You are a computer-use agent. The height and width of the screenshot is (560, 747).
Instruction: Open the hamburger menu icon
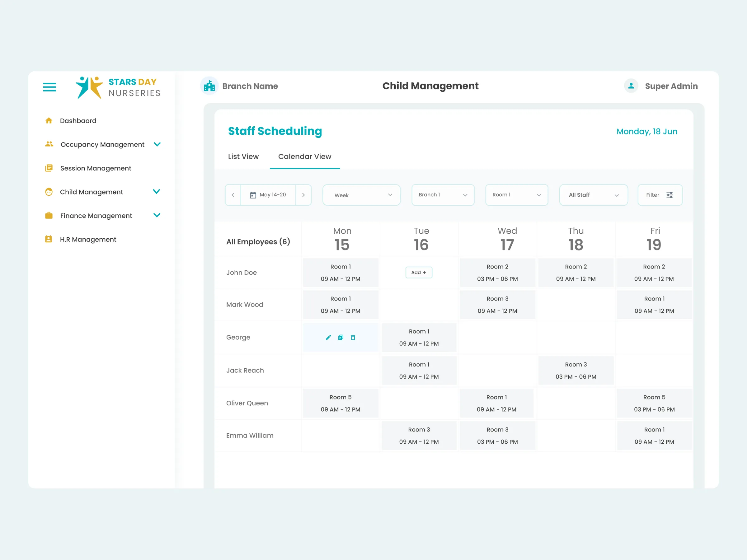49,87
